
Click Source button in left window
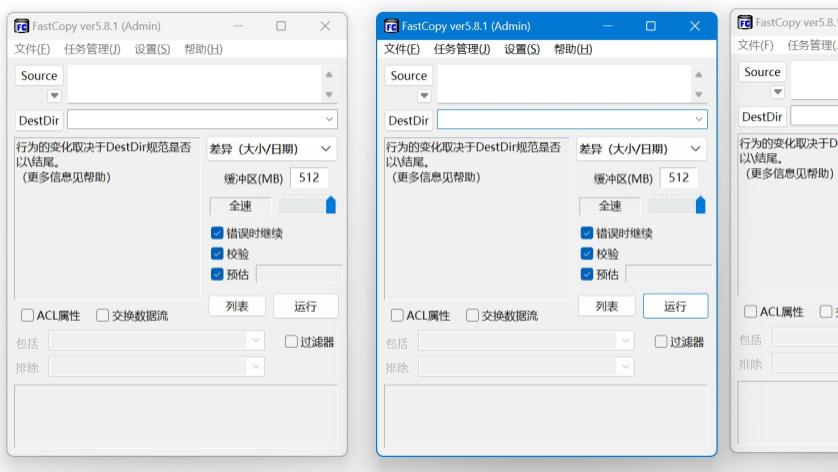(39, 75)
